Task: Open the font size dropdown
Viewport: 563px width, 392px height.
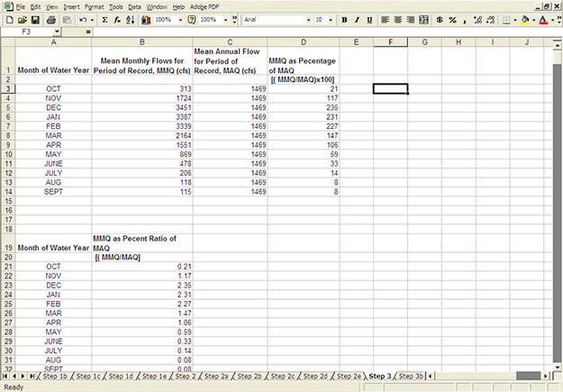Action: 330,19
